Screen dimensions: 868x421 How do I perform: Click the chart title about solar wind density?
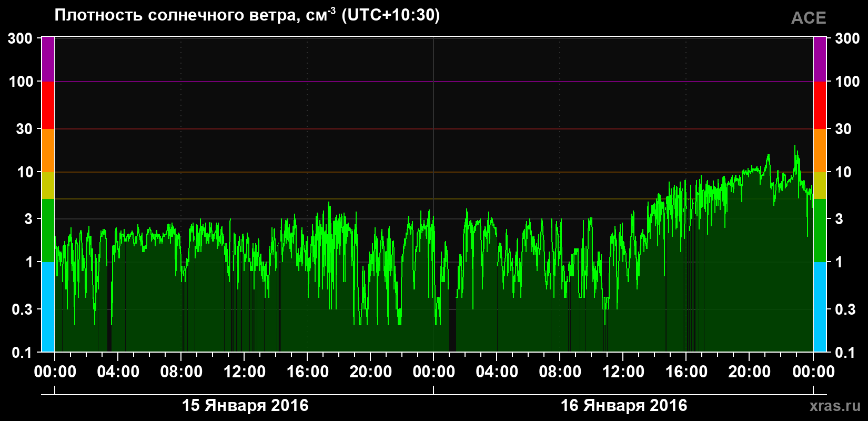tap(247, 15)
